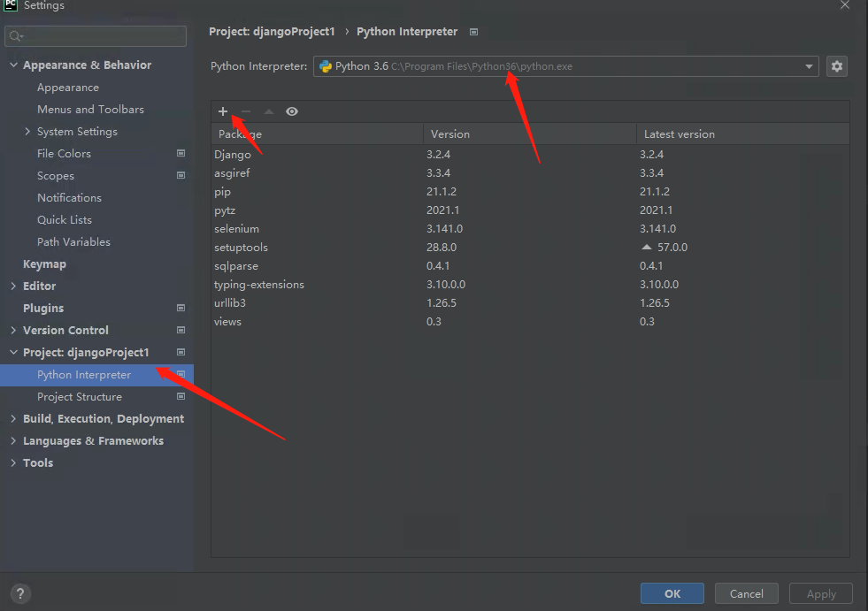Click the Apply button

tap(821, 594)
